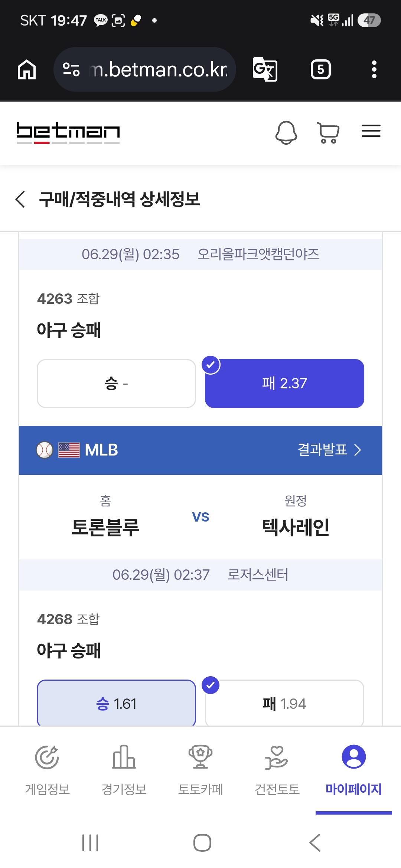401x868 pixels.
Task: Switch to the 게임정보 tab
Action: coord(47,770)
